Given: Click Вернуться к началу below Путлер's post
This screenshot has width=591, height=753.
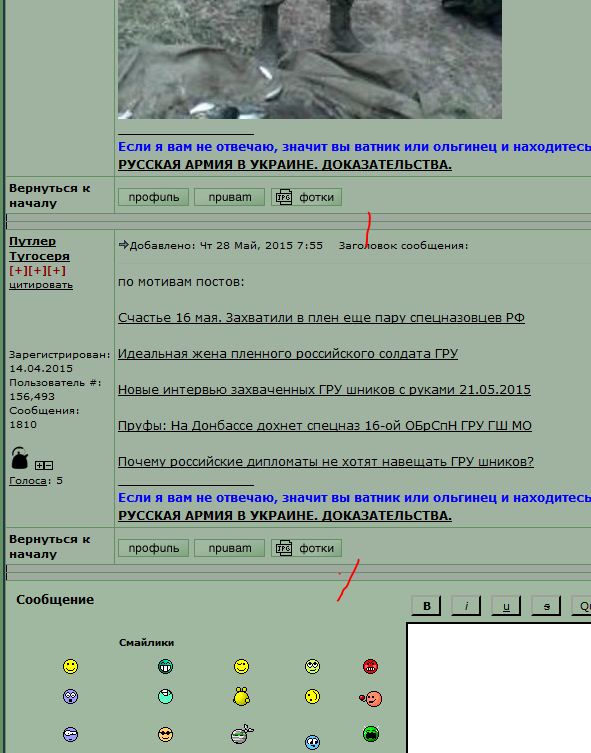Looking at the screenshot, I should click(x=49, y=547).
